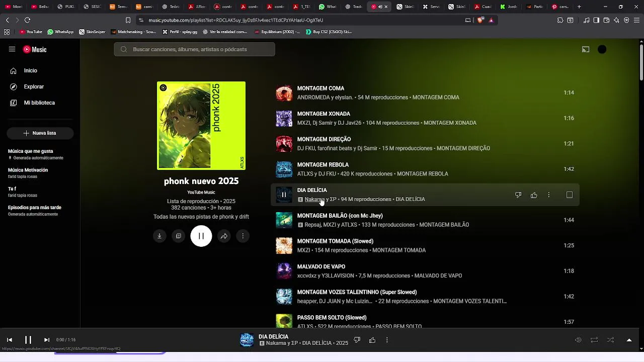
Task: Open the Brave Rewards triangle icon
Action: (491, 20)
